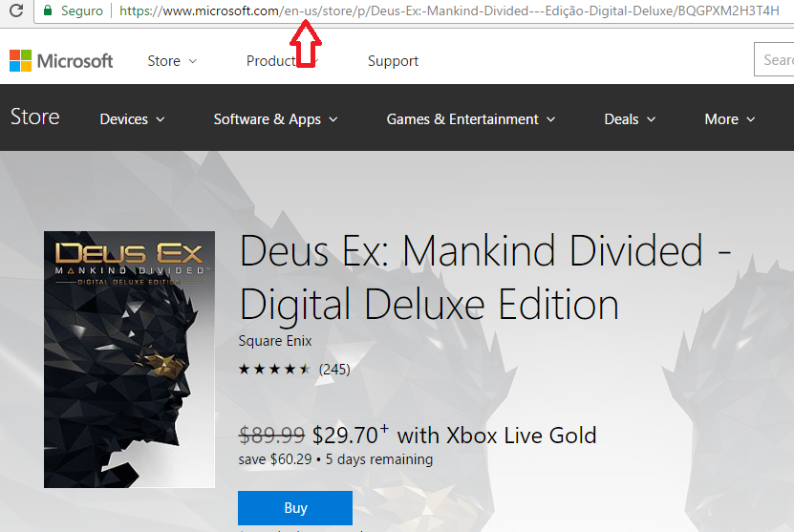This screenshot has width=794, height=532.
Task: Click the Store heading in dark bar
Action: (35, 117)
